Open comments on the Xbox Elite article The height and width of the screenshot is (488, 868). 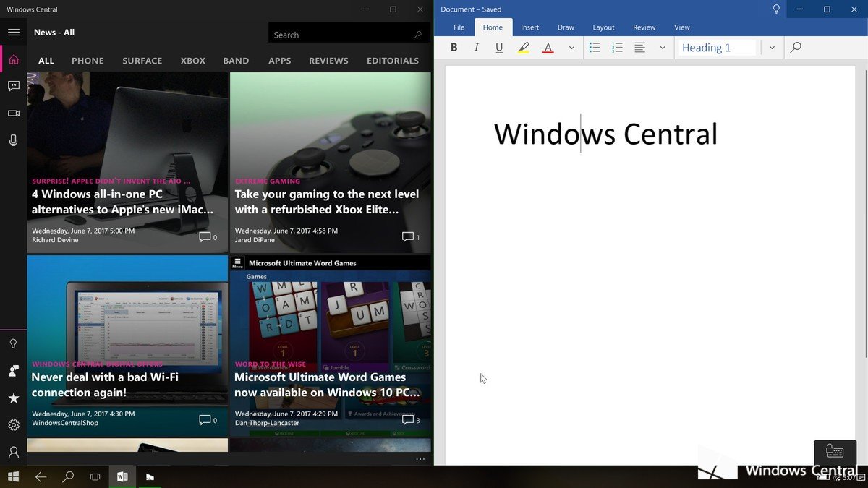coord(411,237)
